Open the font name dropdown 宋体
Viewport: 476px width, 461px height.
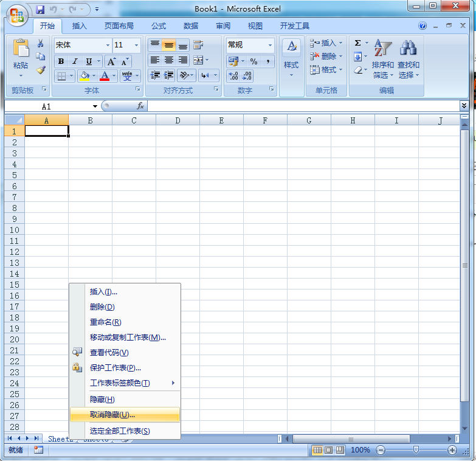point(108,45)
